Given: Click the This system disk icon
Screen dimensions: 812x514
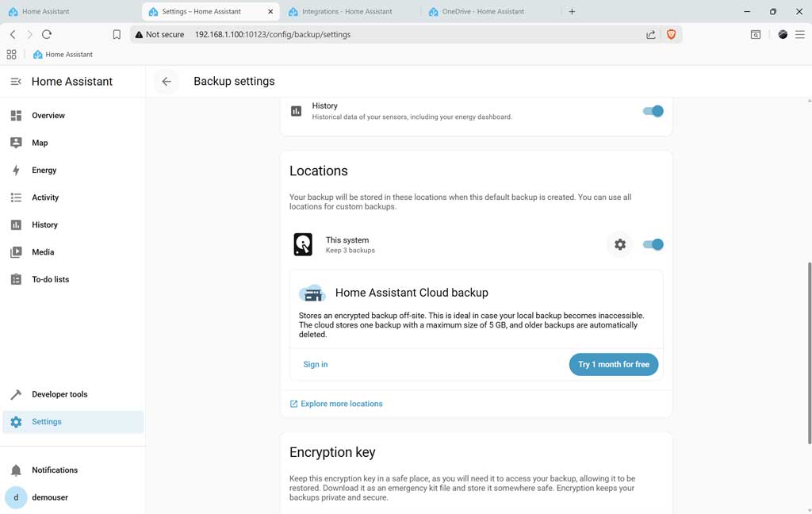Looking at the screenshot, I should point(303,244).
